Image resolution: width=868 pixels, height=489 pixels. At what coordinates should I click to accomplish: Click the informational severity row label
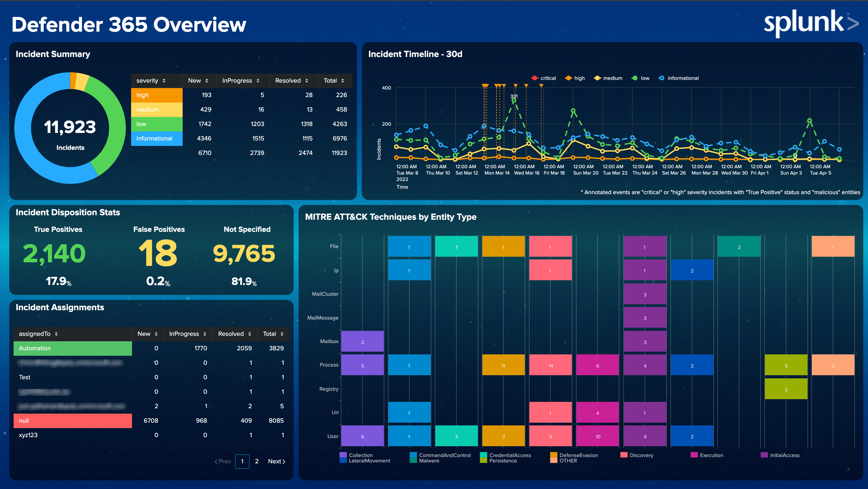(x=157, y=138)
